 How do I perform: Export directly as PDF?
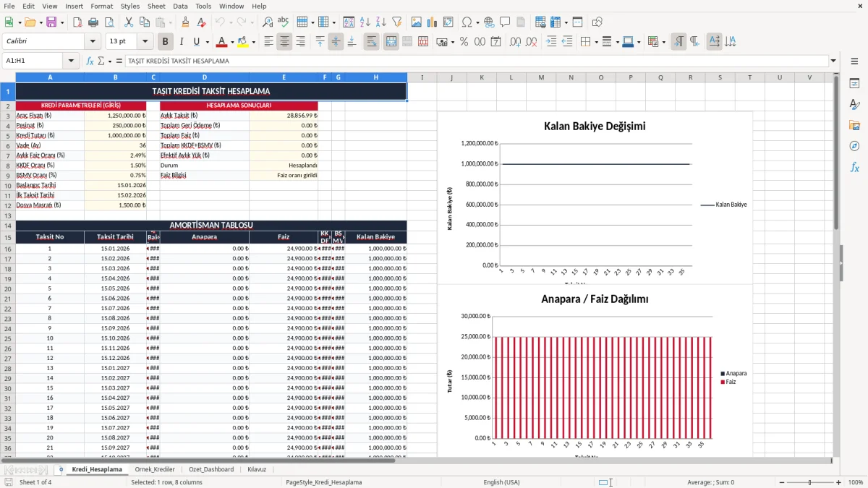coord(77,22)
